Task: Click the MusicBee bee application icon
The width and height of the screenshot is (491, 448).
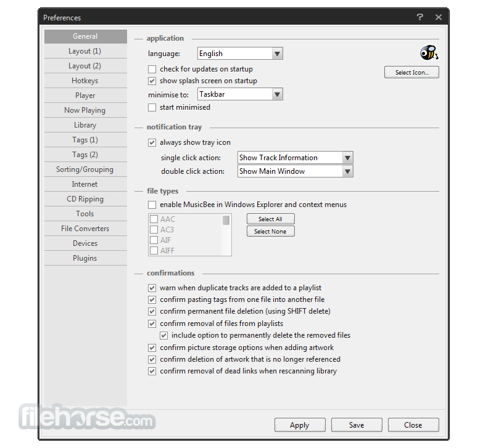Action: click(x=429, y=52)
